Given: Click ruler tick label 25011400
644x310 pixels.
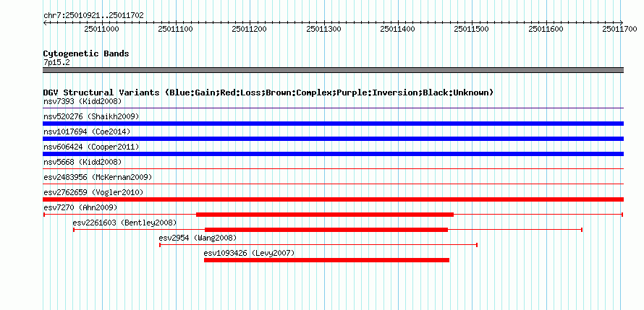Looking at the screenshot, I should coord(397,29).
